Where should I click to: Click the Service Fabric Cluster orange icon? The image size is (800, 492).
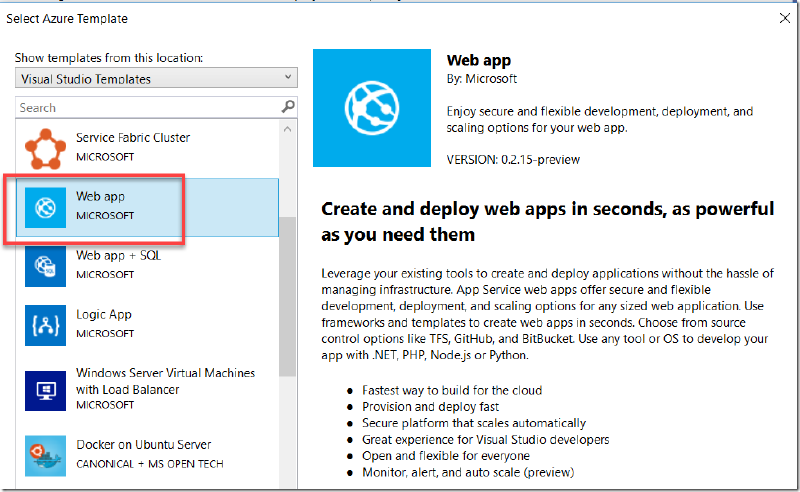[45, 149]
